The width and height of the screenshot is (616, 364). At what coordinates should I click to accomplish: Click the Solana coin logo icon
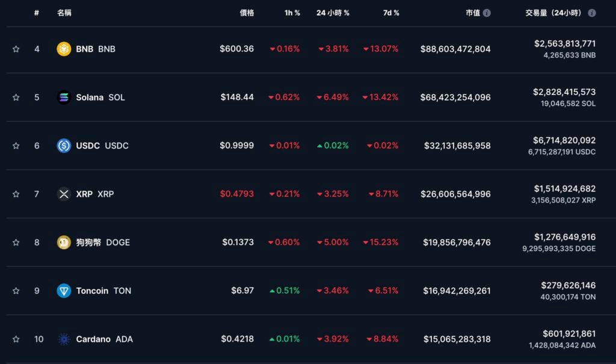(x=64, y=97)
